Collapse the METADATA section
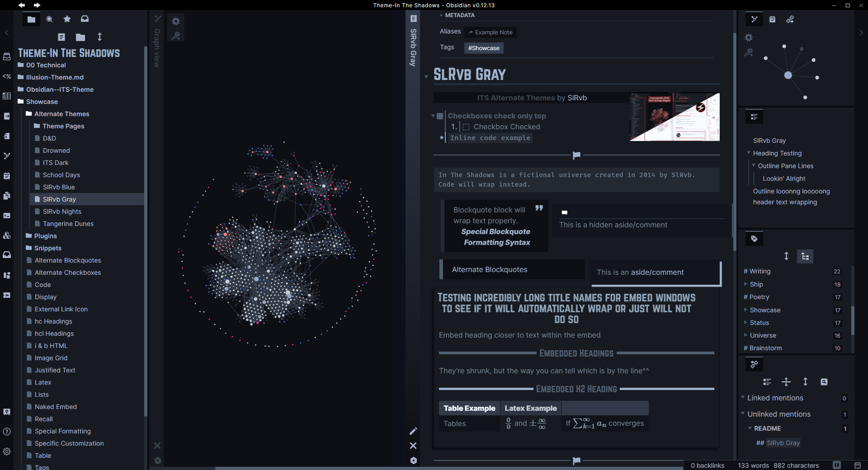Screen dimensions: 868x470 [x=441, y=15]
